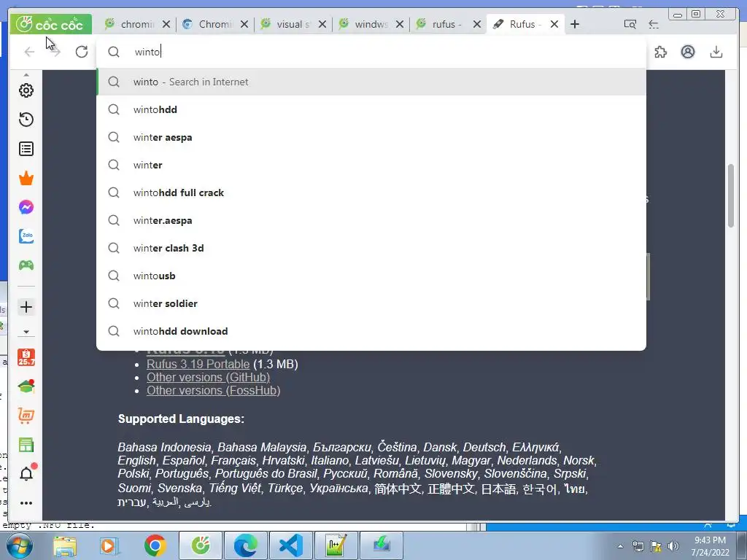
Task: Select 'wintousb' suggestion
Action: pyautogui.click(x=371, y=276)
